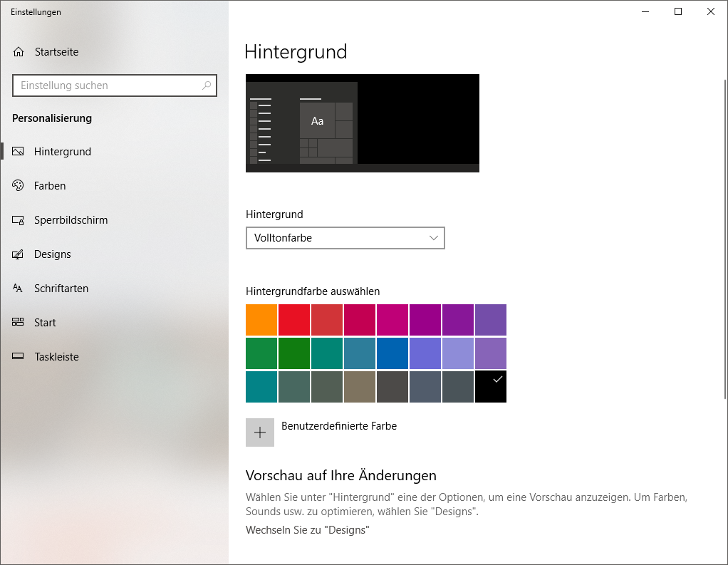
Task: Select the medium green first swatch in second row
Action: coord(261,353)
